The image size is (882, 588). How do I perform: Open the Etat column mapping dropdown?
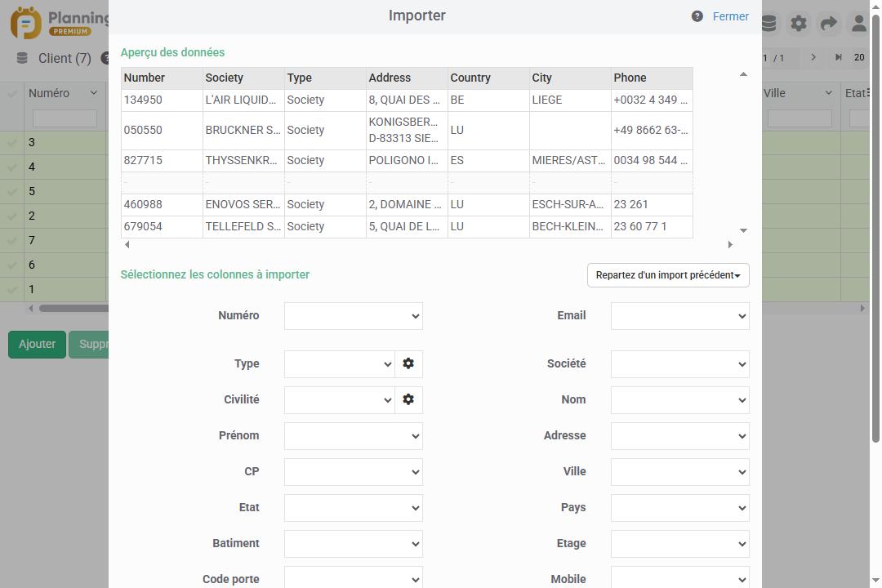tap(354, 508)
